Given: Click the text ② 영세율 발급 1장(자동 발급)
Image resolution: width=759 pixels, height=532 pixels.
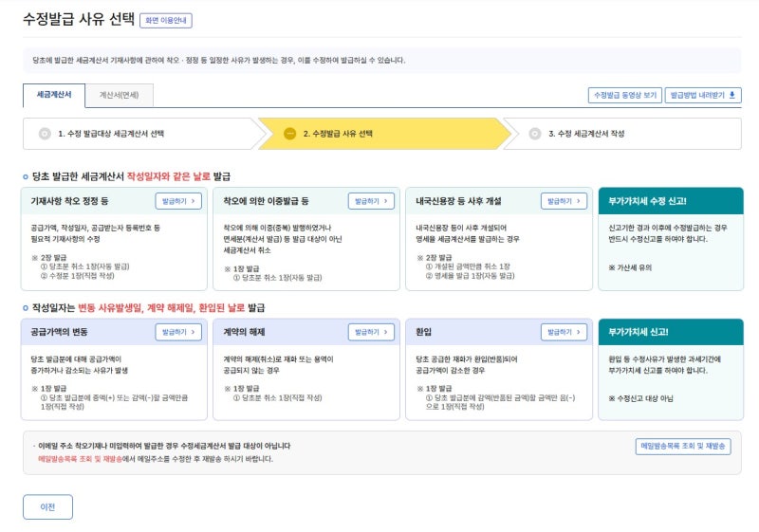Looking at the screenshot, I should (470, 276).
